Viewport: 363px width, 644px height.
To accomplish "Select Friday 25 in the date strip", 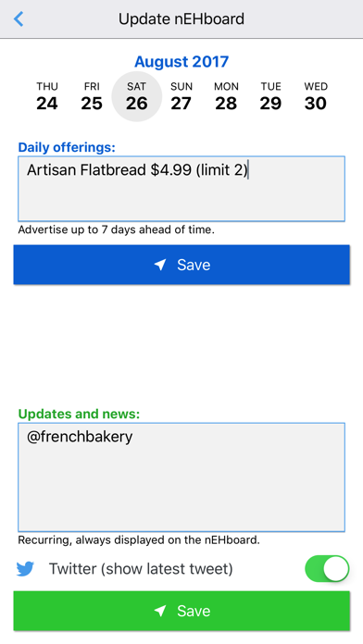I will pos(92,97).
